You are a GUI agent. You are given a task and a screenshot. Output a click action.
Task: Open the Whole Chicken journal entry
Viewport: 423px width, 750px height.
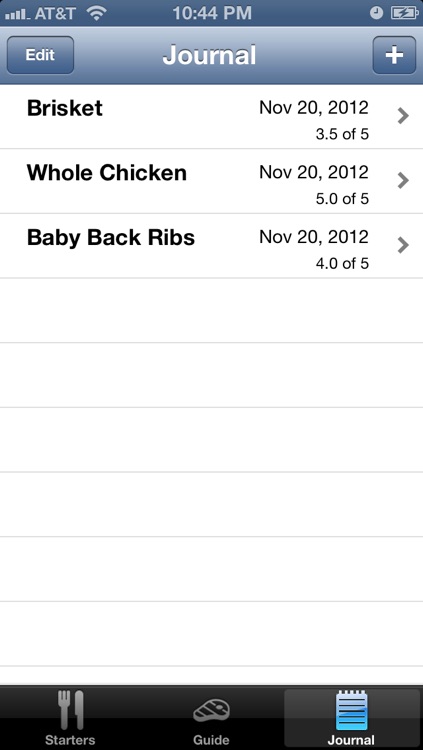[x=212, y=181]
